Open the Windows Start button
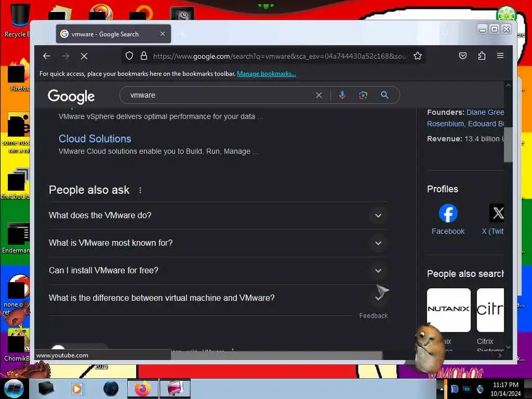Screen dimensions: 532x399 (x=14, y=389)
